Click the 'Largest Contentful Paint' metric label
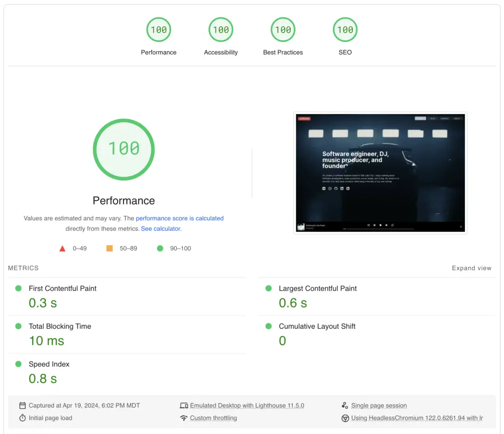504x434 pixels. pyautogui.click(x=318, y=288)
